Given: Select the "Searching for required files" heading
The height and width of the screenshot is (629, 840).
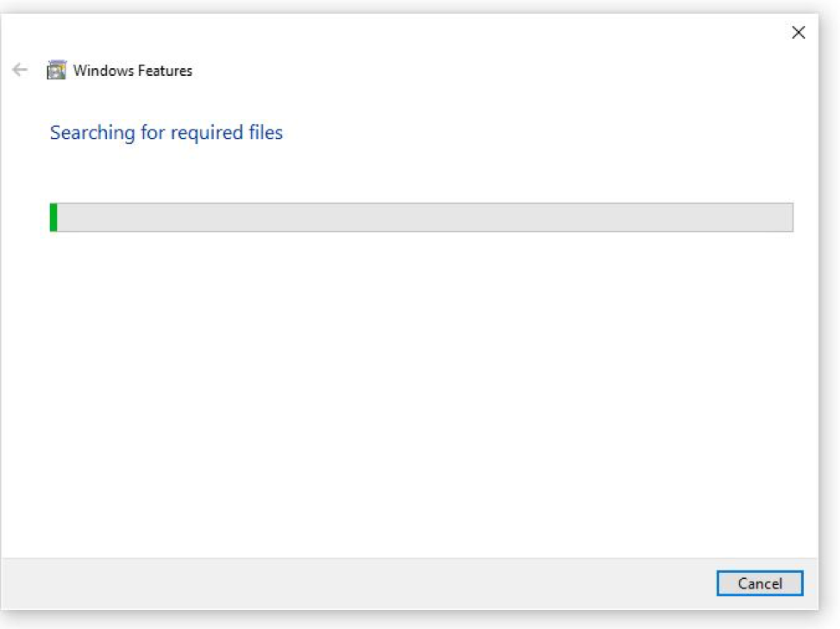Looking at the screenshot, I should [166, 132].
